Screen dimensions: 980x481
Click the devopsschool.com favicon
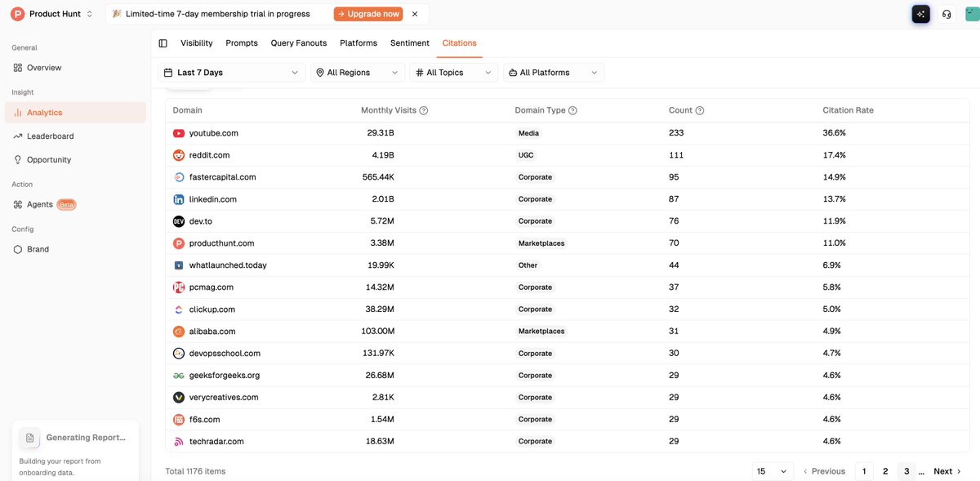179,354
